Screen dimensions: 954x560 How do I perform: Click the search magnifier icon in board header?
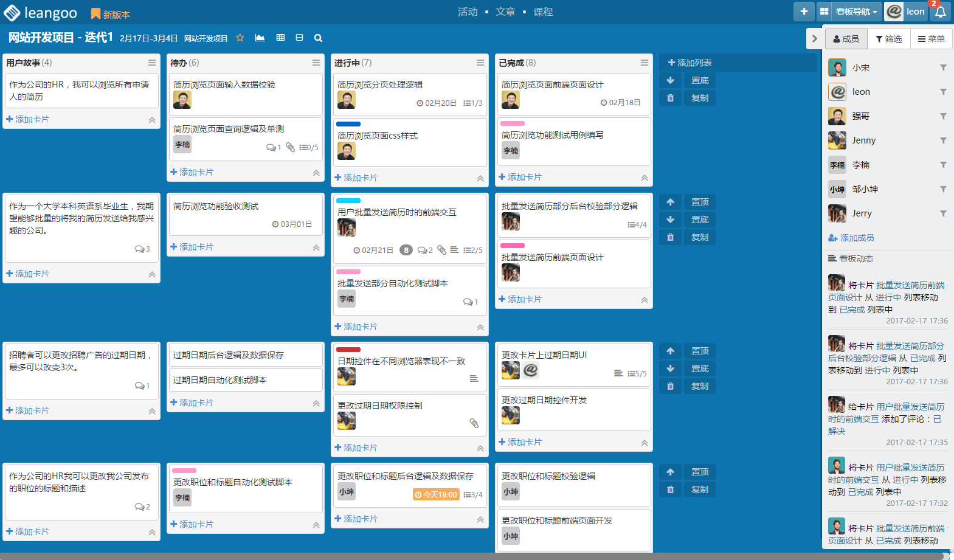(318, 38)
